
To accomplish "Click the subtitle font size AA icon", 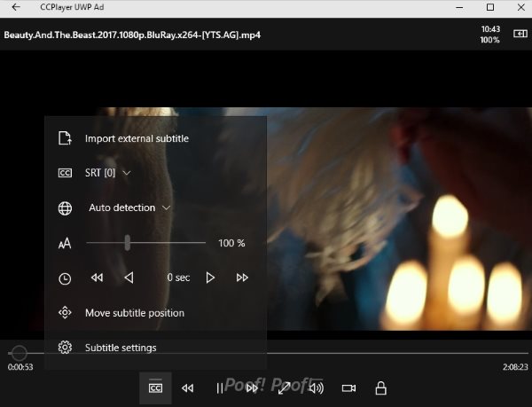I will point(65,243).
